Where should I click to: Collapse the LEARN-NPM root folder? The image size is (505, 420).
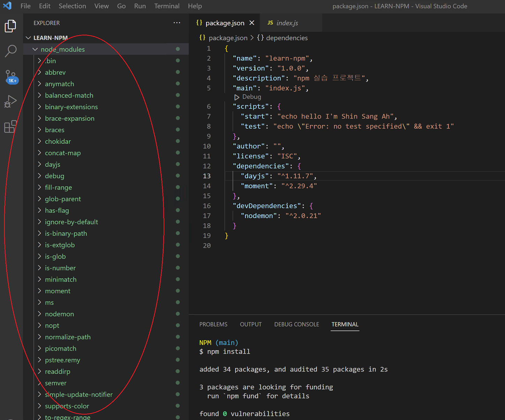coord(106,38)
